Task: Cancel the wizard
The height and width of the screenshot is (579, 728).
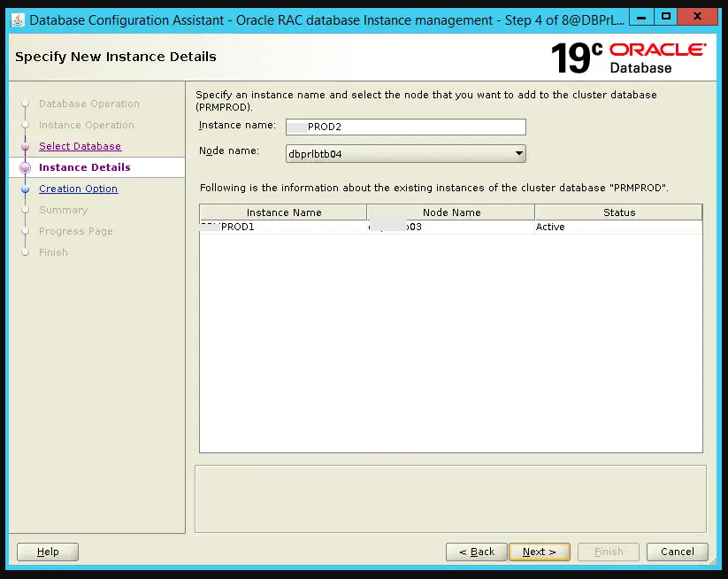Action: point(678,552)
